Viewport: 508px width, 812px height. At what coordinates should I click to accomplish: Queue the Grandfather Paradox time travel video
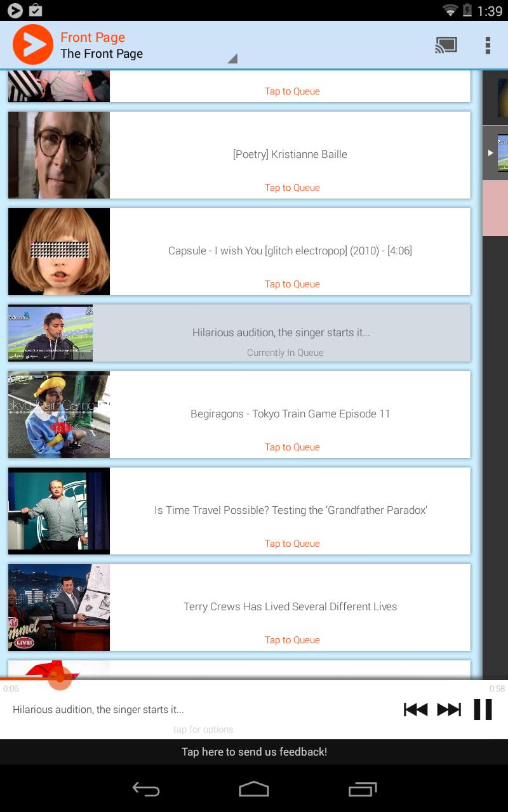click(x=292, y=544)
